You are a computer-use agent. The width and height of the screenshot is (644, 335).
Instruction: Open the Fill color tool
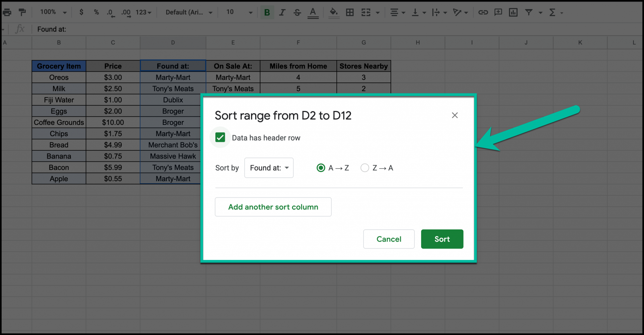(334, 12)
